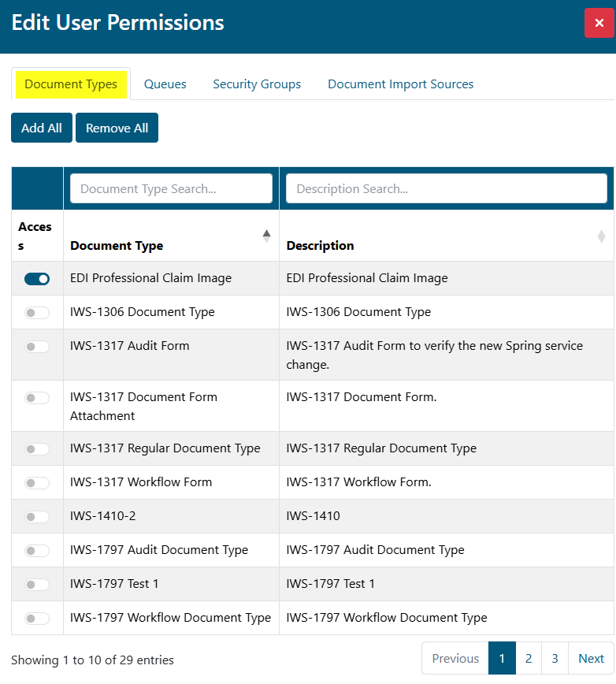The width and height of the screenshot is (616, 684).
Task: Click 'Showing 1 to 10 of 29 entries' text
Action: pyautogui.click(x=92, y=660)
